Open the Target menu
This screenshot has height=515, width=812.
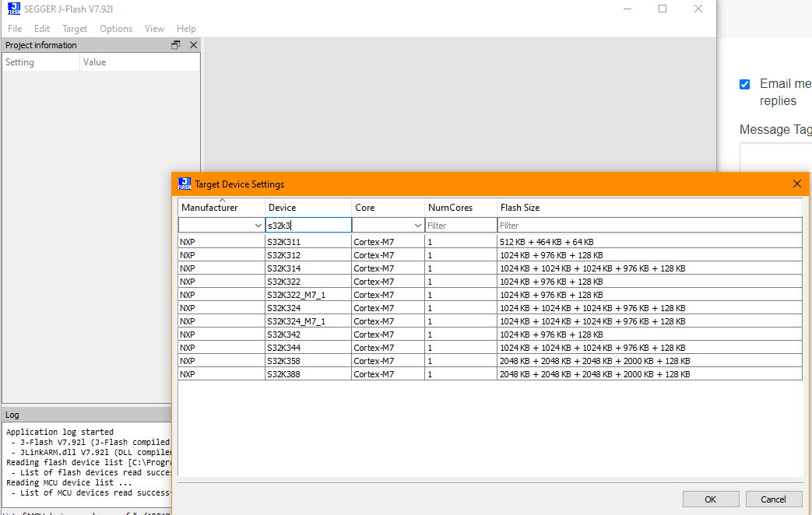75,28
